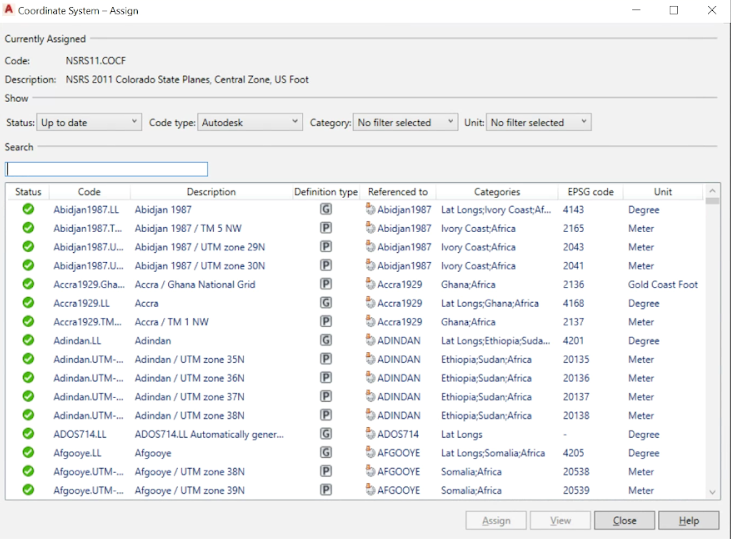Click green status icon for Accra / Ghana National Grid
This screenshot has height=539, width=731.
click(x=28, y=285)
